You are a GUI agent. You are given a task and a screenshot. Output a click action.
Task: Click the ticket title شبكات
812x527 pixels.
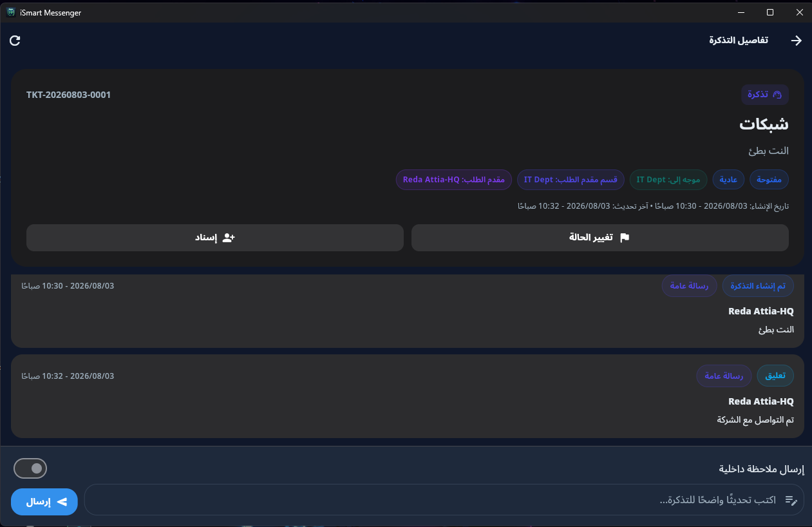click(764, 124)
